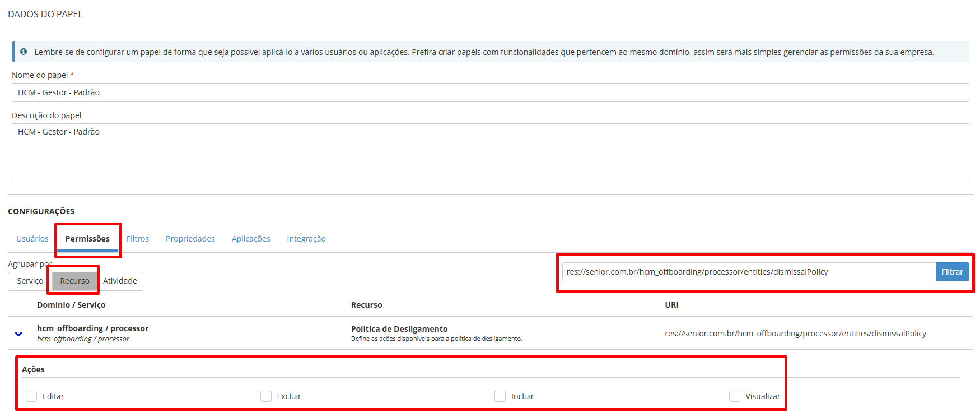Group permissions by Serviço

click(x=30, y=281)
